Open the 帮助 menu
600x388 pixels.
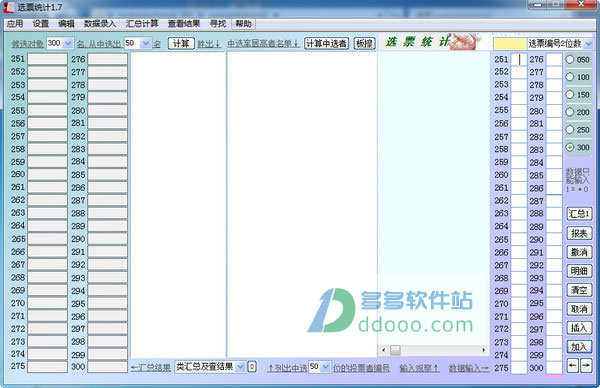pos(244,24)
